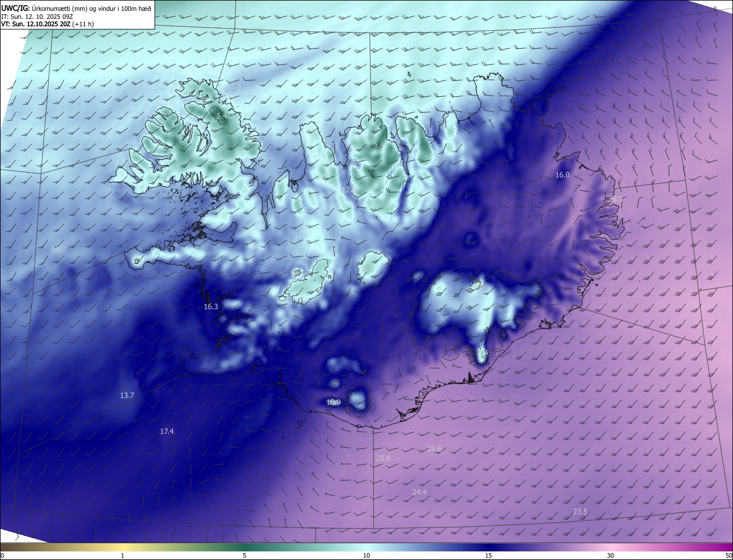Click the 17.4 value over the southwest ocean
This screenshot has height=560, width=733.
click(167, 431)
